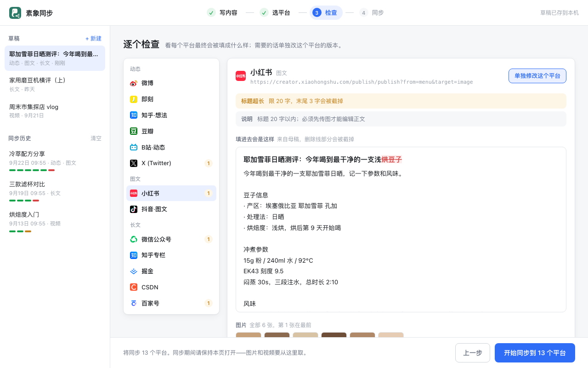Click the 小红书 logo in preview header
This screenshot has width=588, height=368.
coord(241,76)
